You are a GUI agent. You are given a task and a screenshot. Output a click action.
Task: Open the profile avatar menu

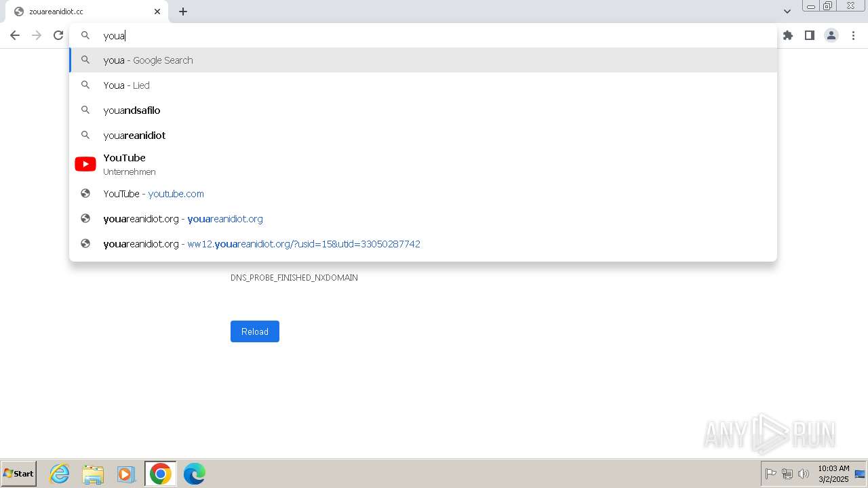831,35
